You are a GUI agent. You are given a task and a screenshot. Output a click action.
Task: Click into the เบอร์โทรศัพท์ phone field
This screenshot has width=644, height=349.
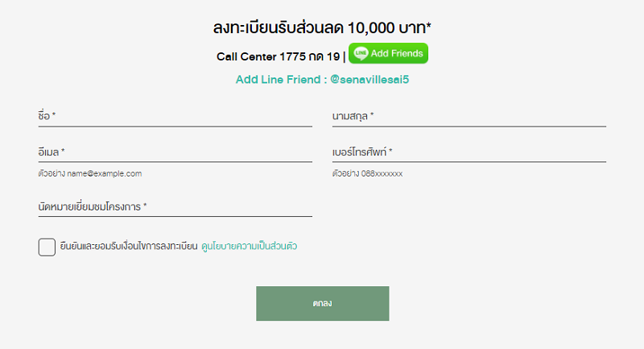pos(469,152)
